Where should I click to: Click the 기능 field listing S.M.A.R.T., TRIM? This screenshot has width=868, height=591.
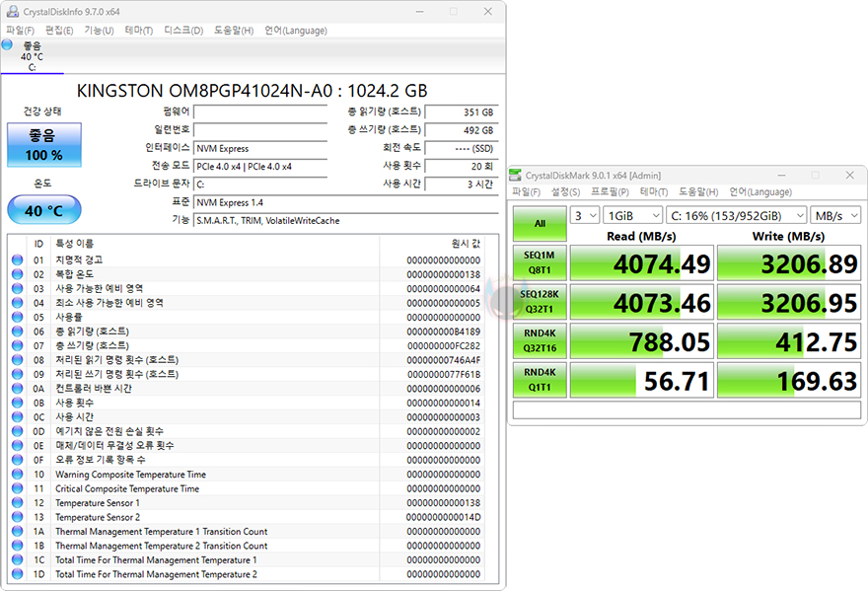tap(346, 220)
